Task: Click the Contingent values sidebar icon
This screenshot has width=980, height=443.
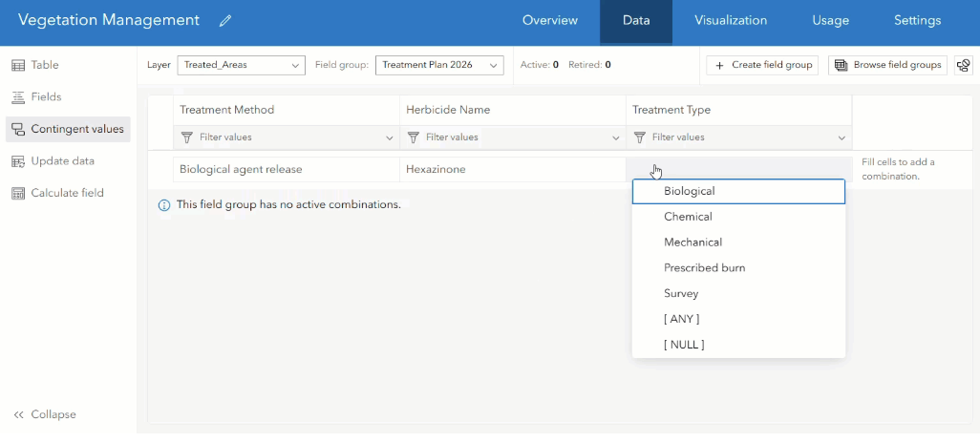Action: [x=19, y=129]
